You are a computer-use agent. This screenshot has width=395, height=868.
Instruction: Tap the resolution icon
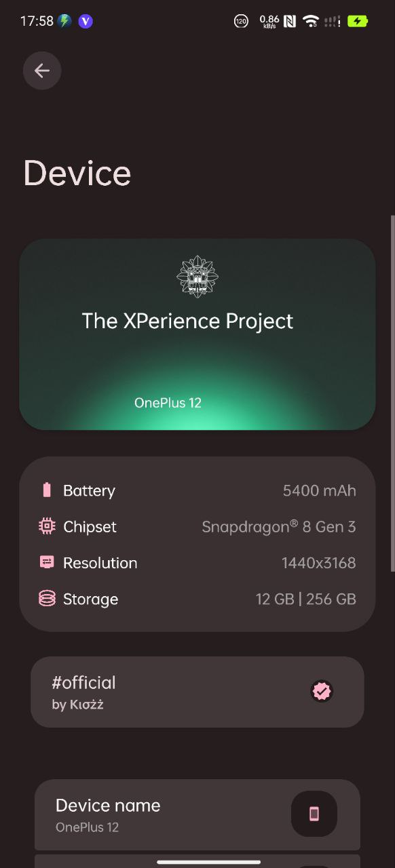pyautogui.click(x=47, y=562)
